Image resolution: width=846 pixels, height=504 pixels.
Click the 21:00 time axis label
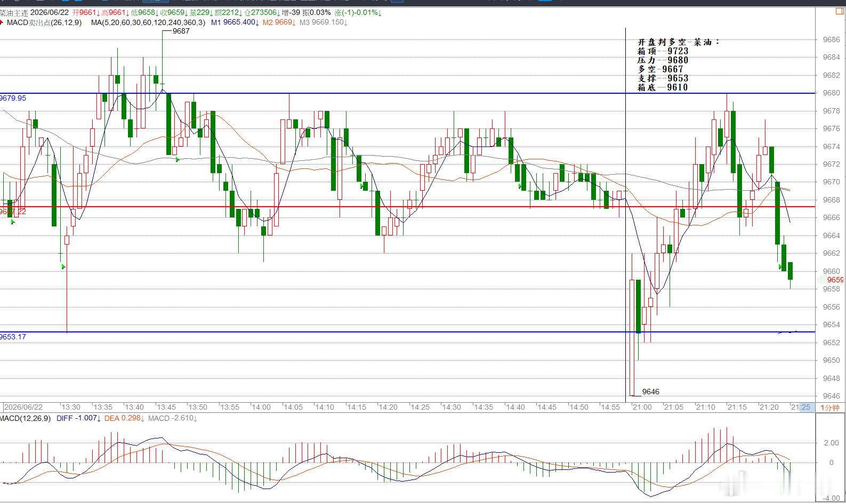click(x=642, y=407)
